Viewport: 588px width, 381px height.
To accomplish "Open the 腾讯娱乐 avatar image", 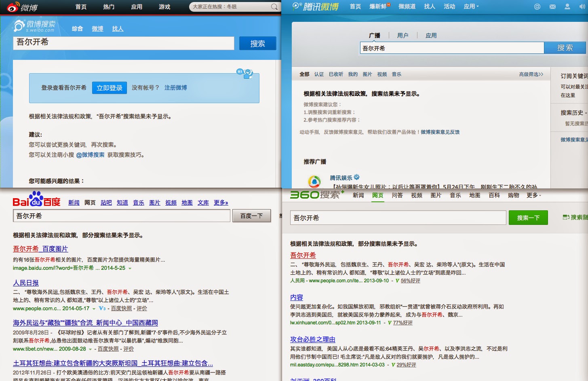I will tap(314, 181).
